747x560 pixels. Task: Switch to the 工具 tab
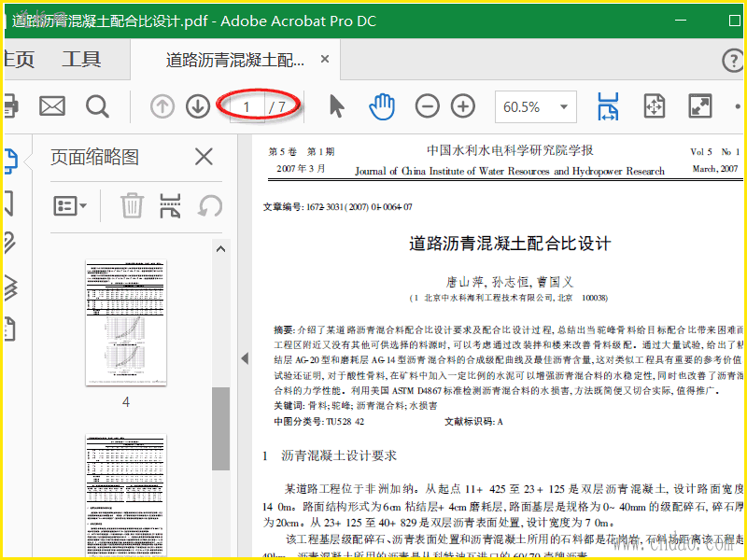pos(81,60)
